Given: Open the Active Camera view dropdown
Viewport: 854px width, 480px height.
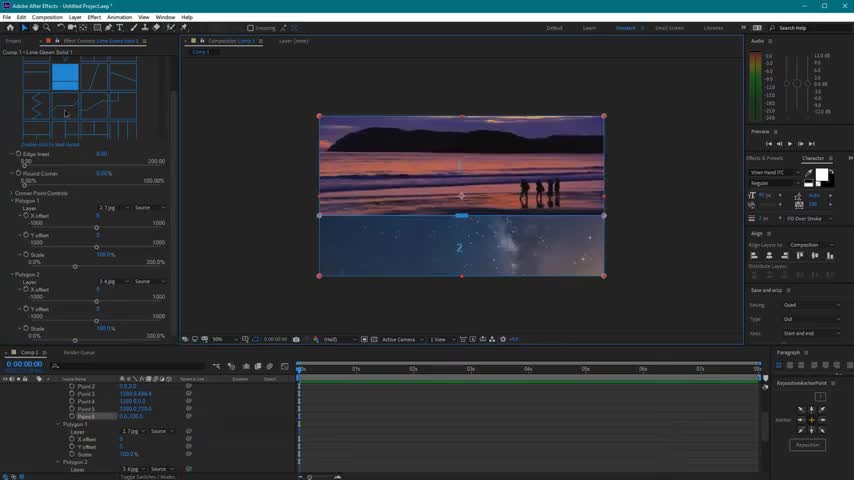Looking at the screenshot, I should pyautogui.click(x=400, y=340).
